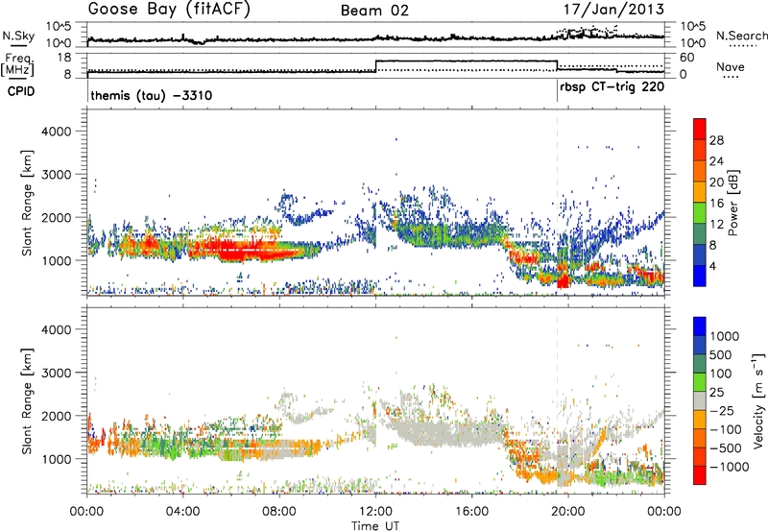Click the 28 label on Power colorbar
This screenshot has height=532, width=768.
(716, 140)
